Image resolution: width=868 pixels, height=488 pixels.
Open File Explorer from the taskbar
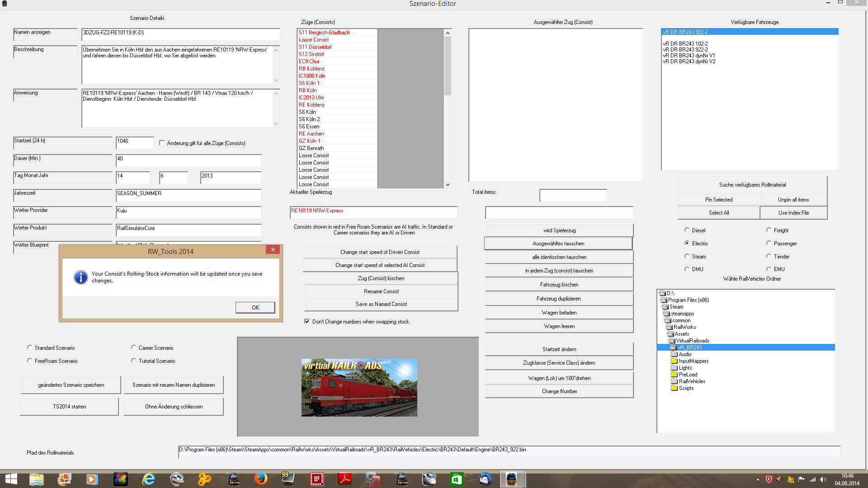click(x=36, y=479)
